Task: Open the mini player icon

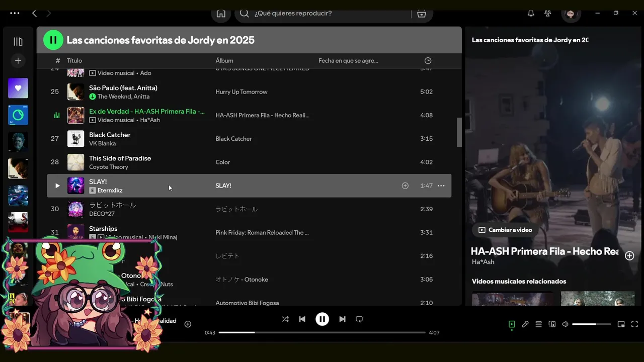Action: click(x=621, y=324)
